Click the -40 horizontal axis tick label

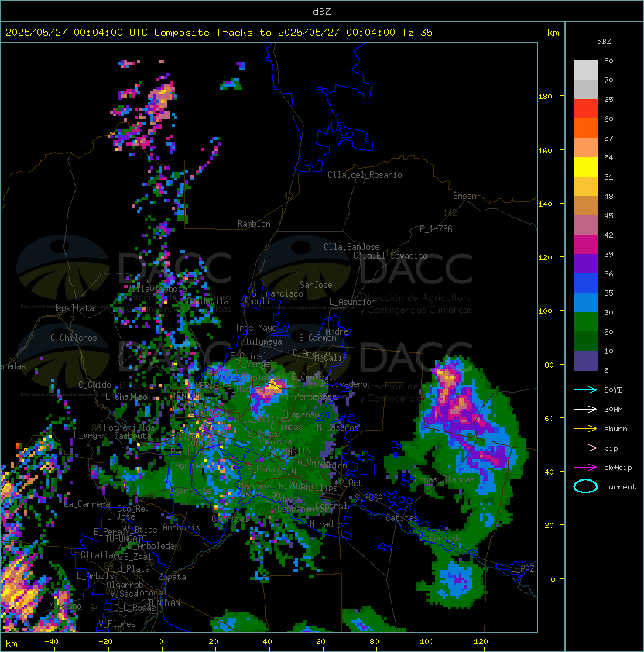click(52, 642)
